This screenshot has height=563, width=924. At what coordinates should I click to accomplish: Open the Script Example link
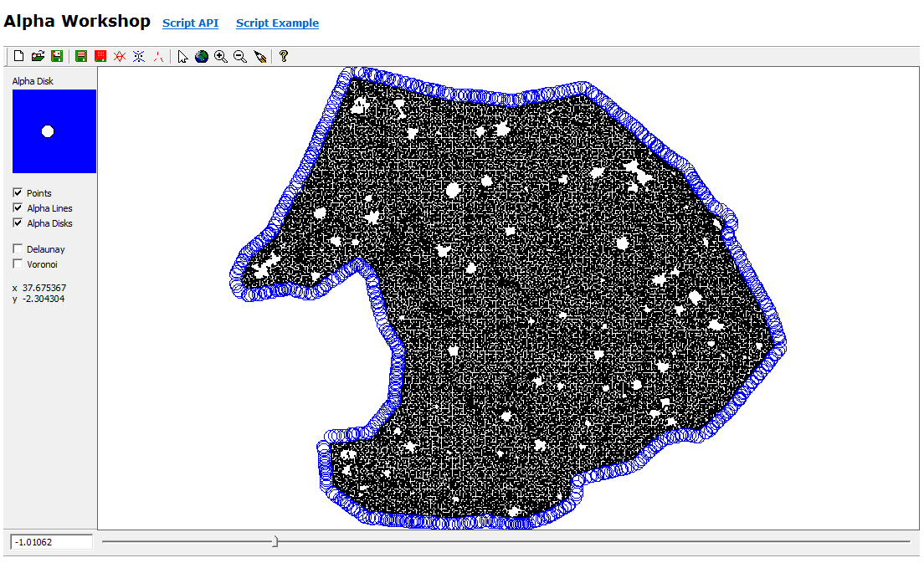[277, 23]
